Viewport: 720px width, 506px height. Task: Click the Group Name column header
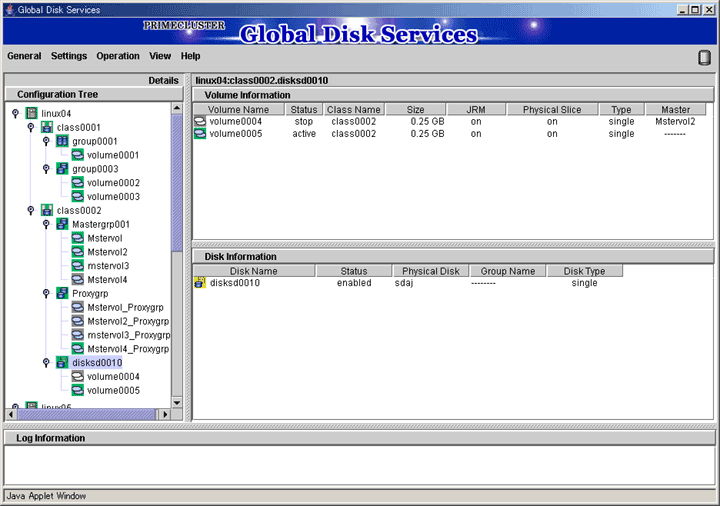click(x=507, y=271)
